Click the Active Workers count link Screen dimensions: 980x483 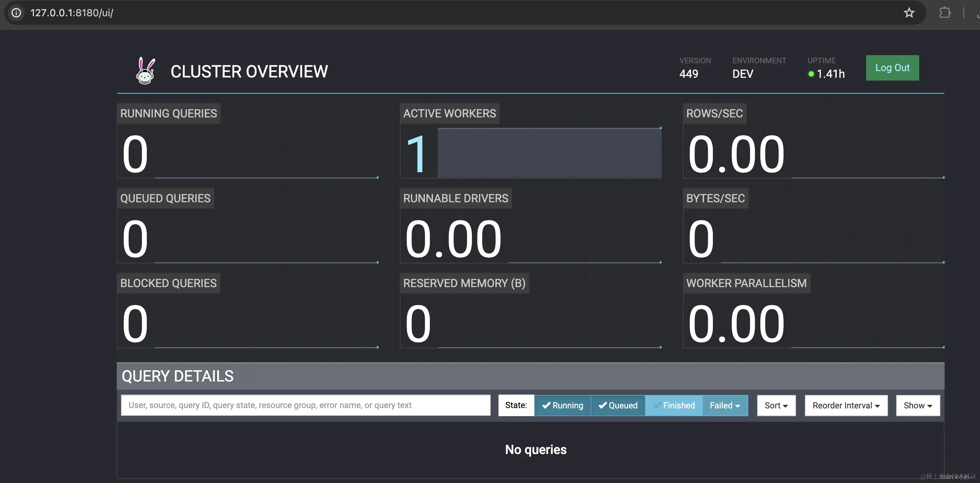tap(416, 154)
